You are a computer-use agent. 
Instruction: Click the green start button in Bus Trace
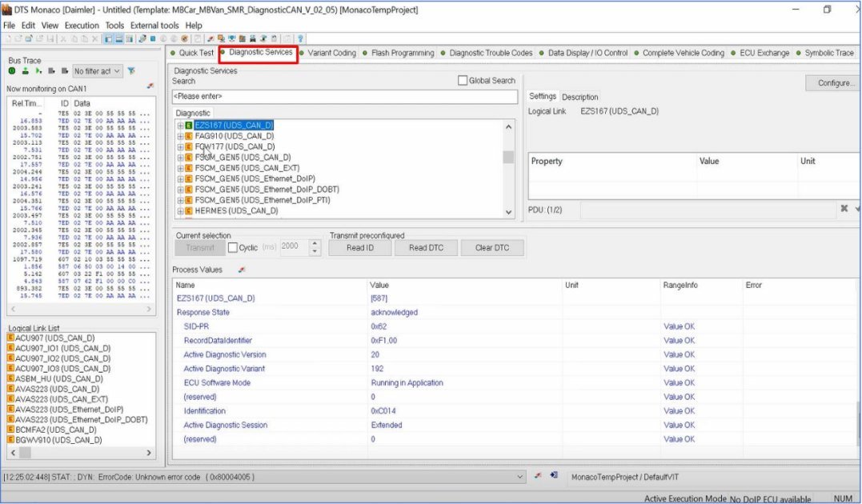tap(13, 71)
